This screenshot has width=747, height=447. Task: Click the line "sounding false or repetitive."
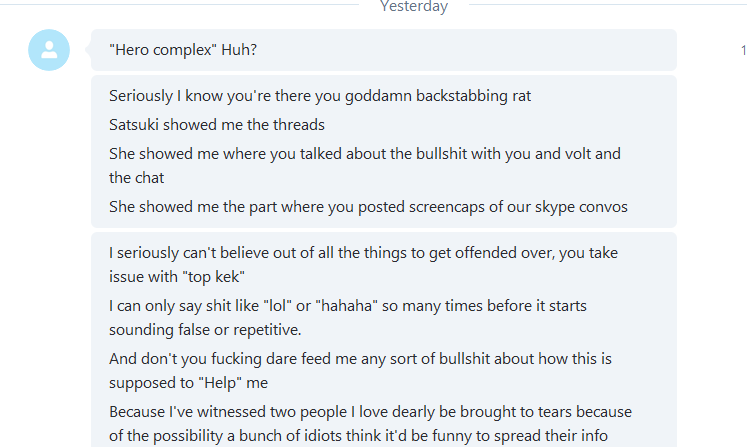(205, 330)
